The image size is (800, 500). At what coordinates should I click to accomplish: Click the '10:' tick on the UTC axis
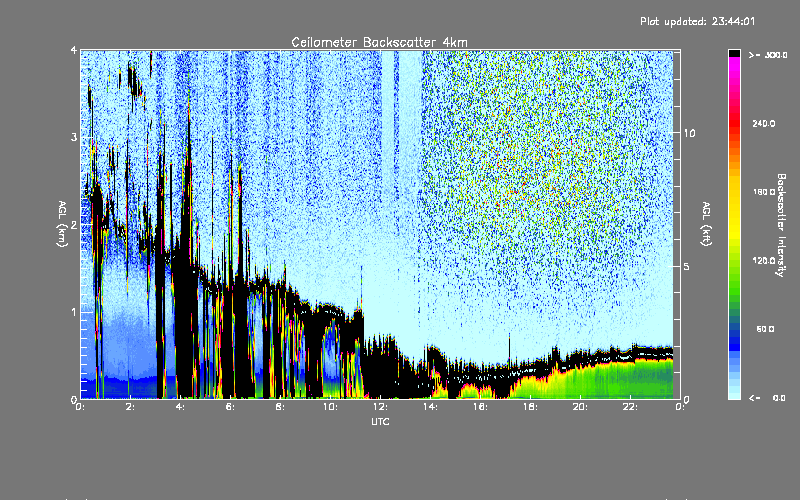[330, 407]
